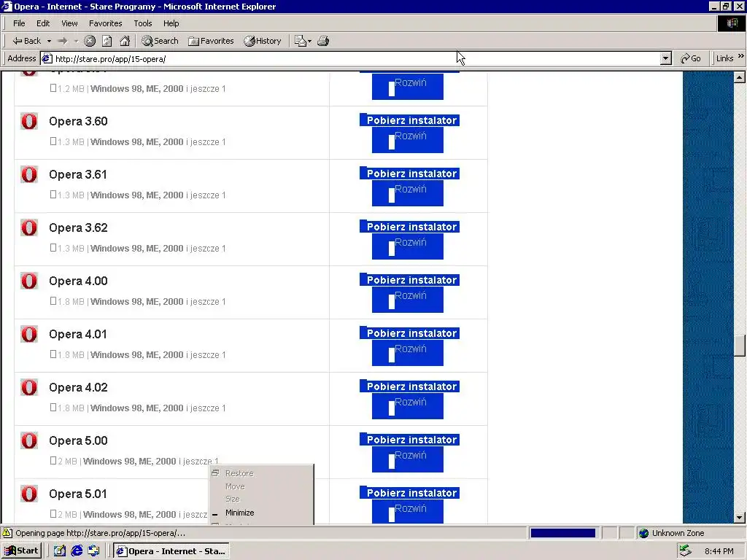This screenshot has width=747, height=560.
Task: Go to the home page via Home icon
Action: (125, 41)
